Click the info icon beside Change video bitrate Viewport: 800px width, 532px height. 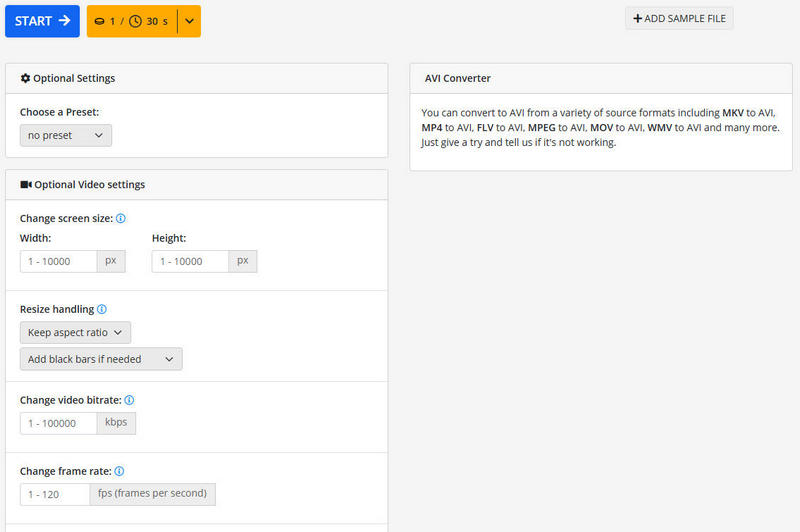[x=129, y=400]
